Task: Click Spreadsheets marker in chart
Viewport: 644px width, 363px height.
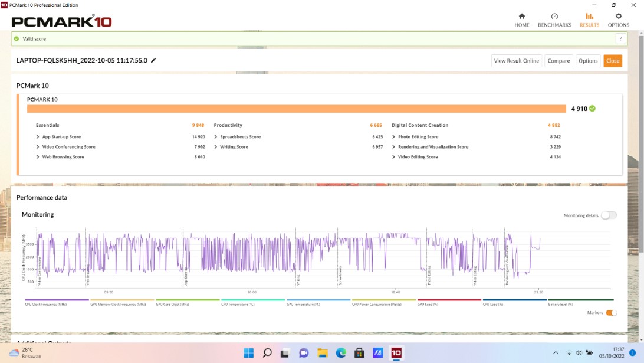Action: tap(340, 276)
